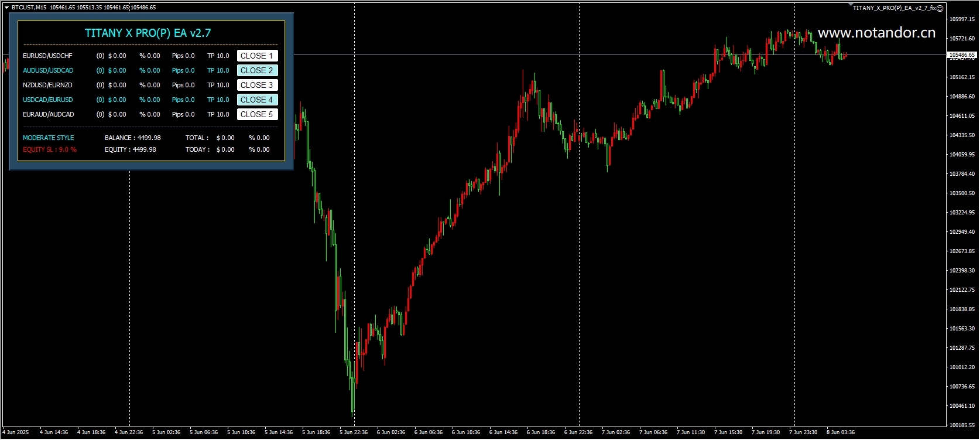Click the TITANY X PRO(P) EA v2.7 title
980x440 pixels.
coord(148,33)
